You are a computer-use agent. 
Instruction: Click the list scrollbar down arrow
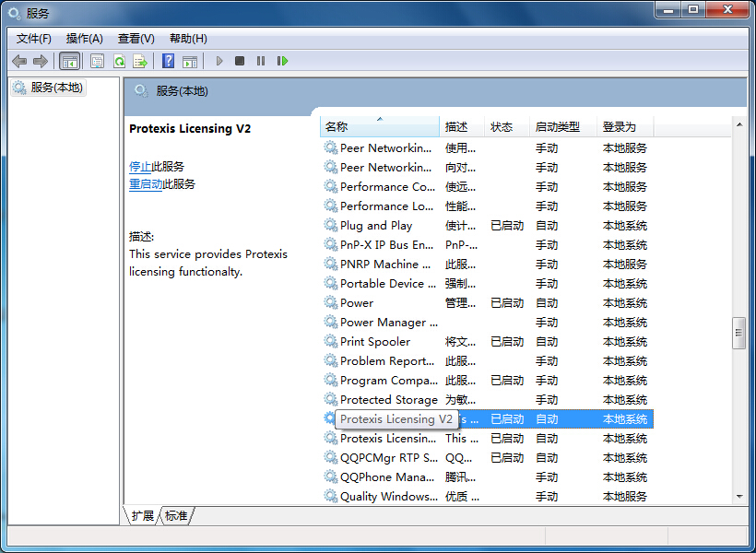739,497
